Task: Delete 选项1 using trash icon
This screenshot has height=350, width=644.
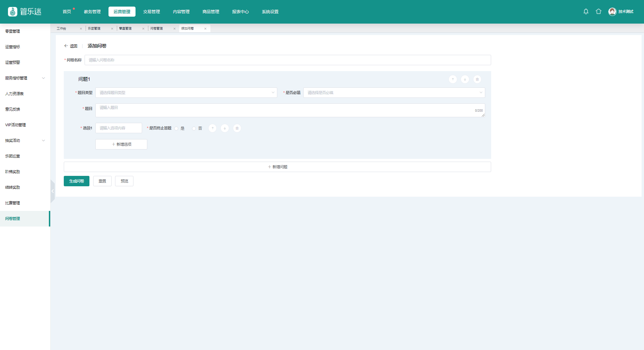Action: [x=237, y=128]
